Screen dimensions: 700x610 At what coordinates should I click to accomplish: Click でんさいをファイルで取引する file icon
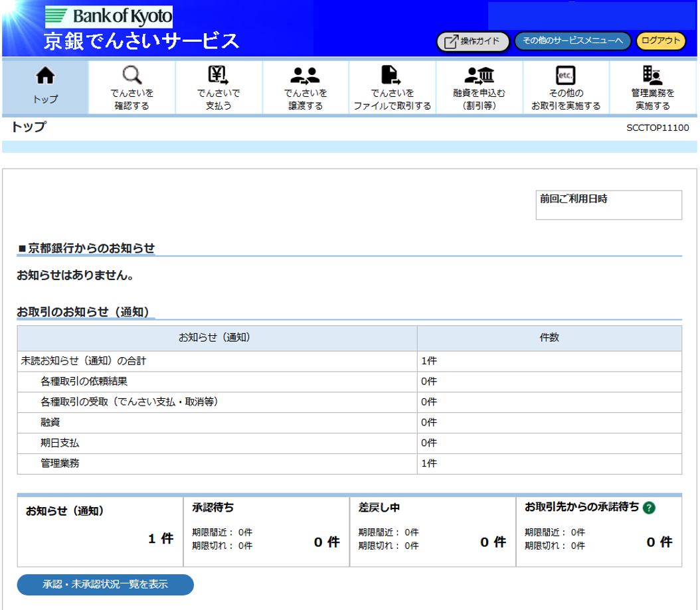[392, 74]
